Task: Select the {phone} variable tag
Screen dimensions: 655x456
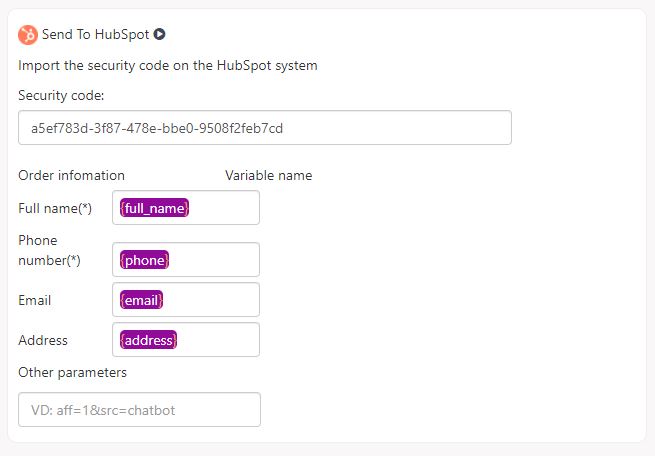Action: coord(144,260)
